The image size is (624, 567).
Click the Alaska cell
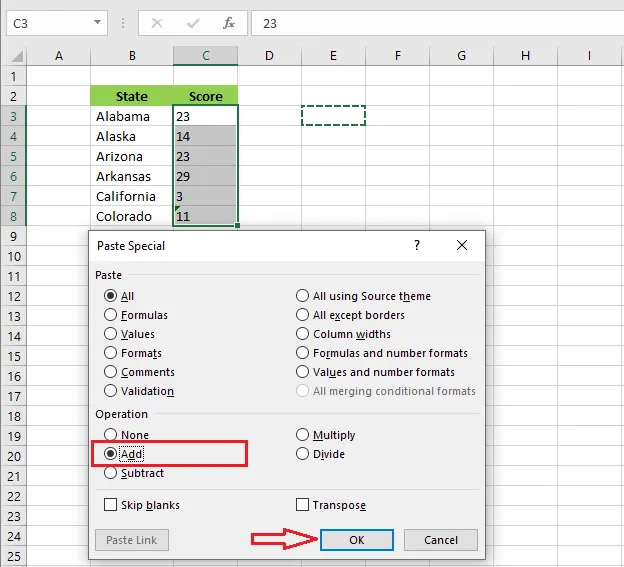tap(132, 136)
